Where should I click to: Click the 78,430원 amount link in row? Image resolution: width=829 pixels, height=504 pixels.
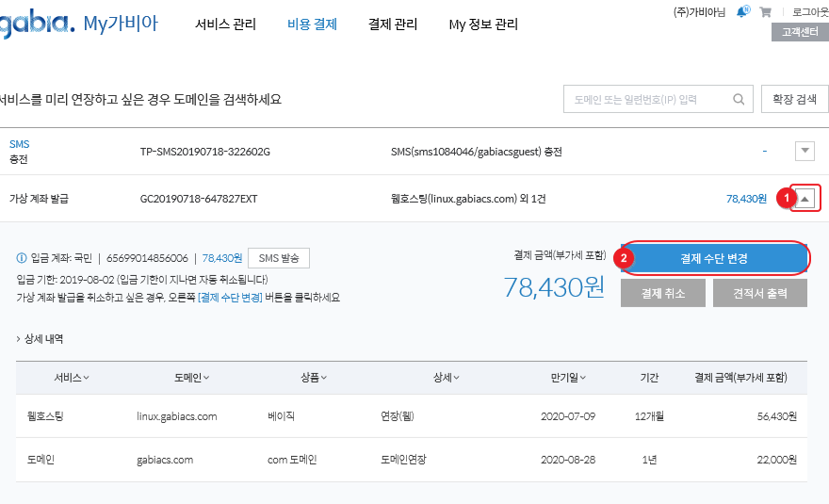[746, 199]
